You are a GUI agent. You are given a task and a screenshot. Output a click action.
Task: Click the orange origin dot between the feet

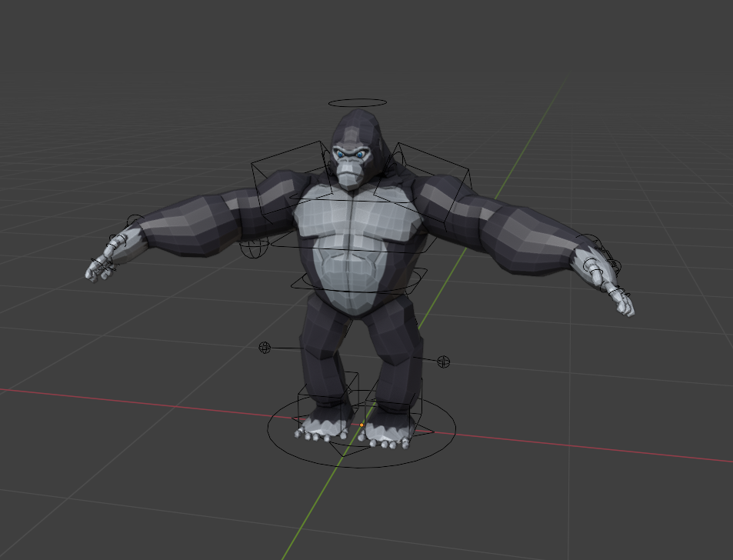click(x=362, y=425)
